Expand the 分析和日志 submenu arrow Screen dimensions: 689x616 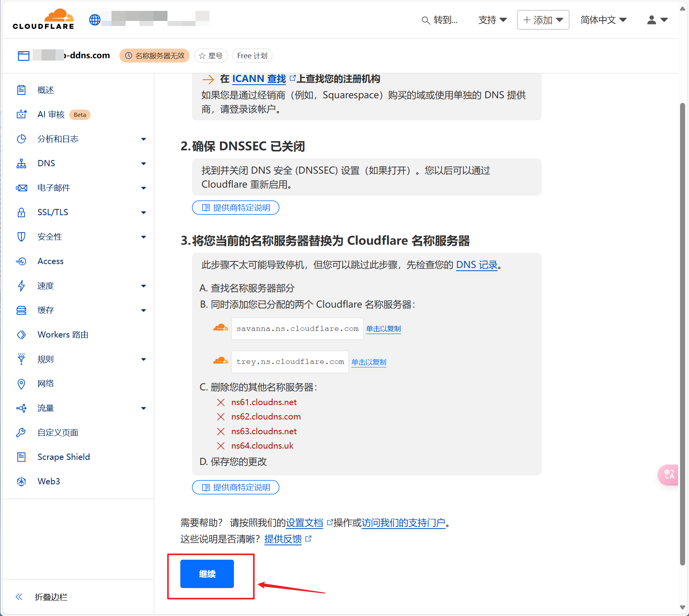point(143,139)
